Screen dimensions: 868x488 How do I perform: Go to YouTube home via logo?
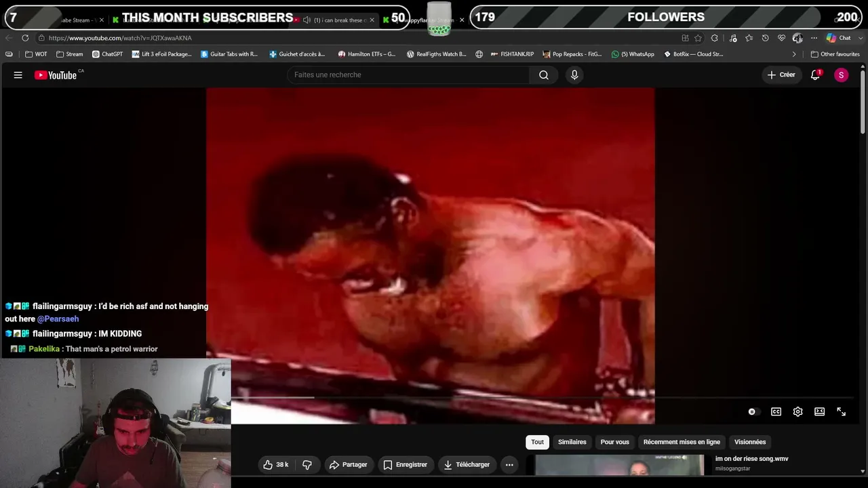(56, 75)
